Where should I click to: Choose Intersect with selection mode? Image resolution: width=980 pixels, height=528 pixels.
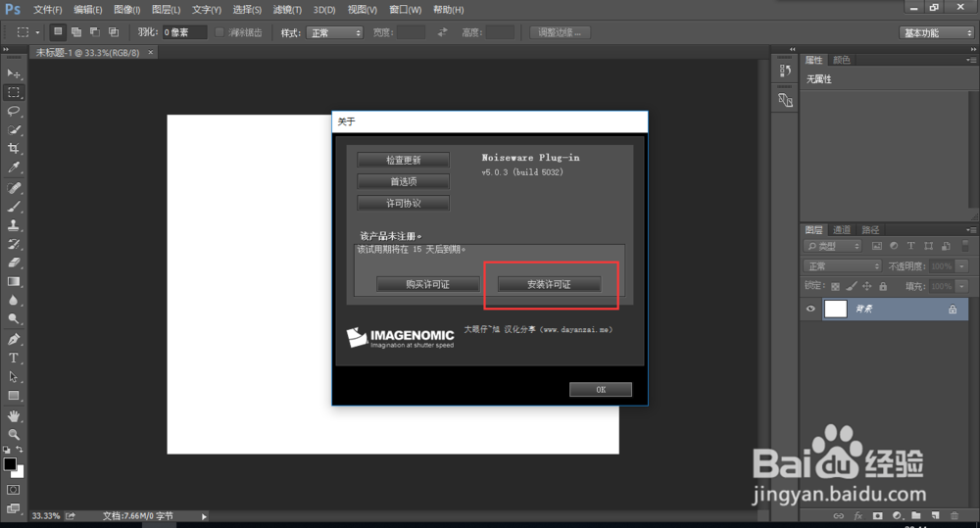click(x=114, y=32)
